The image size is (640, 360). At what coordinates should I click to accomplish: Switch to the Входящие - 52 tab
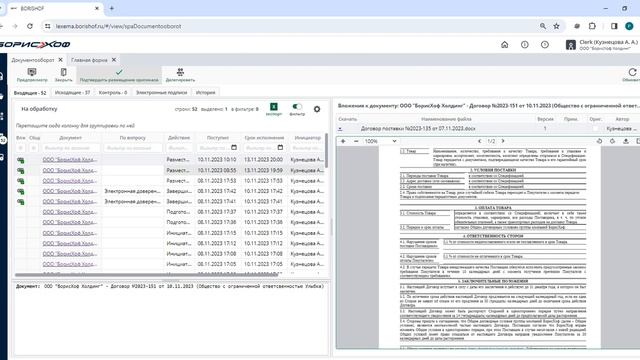point(30,93)
